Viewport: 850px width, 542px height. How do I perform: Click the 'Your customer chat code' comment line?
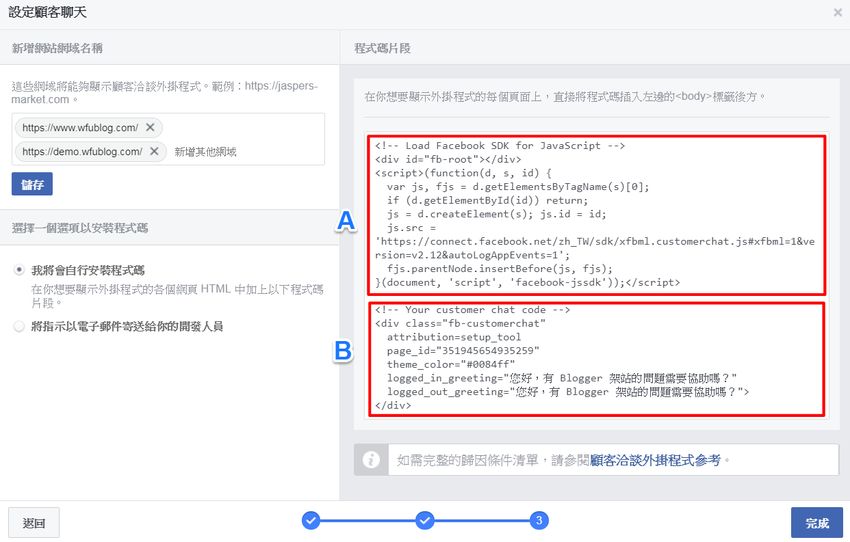click(472, 310)
